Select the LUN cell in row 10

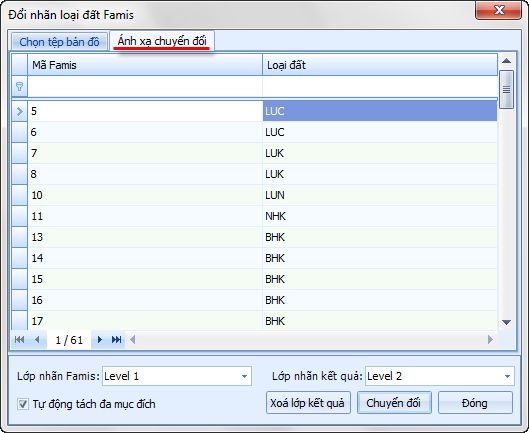tap(380, 195)
